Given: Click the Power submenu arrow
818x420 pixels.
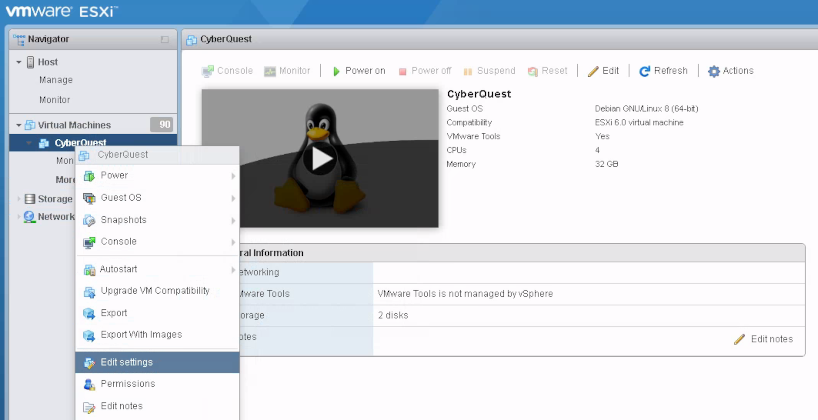Looking at the screenshot, I should tap(233, 176).
